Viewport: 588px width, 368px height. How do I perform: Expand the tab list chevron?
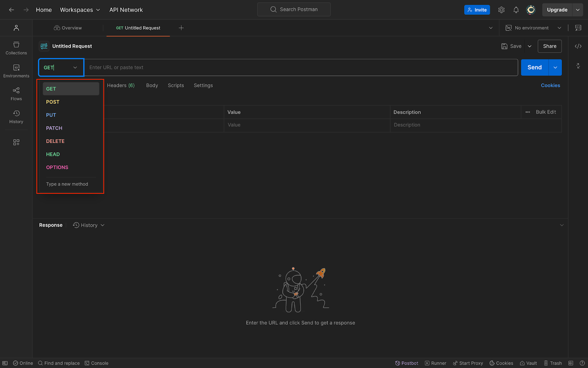[x=491, y=28]
